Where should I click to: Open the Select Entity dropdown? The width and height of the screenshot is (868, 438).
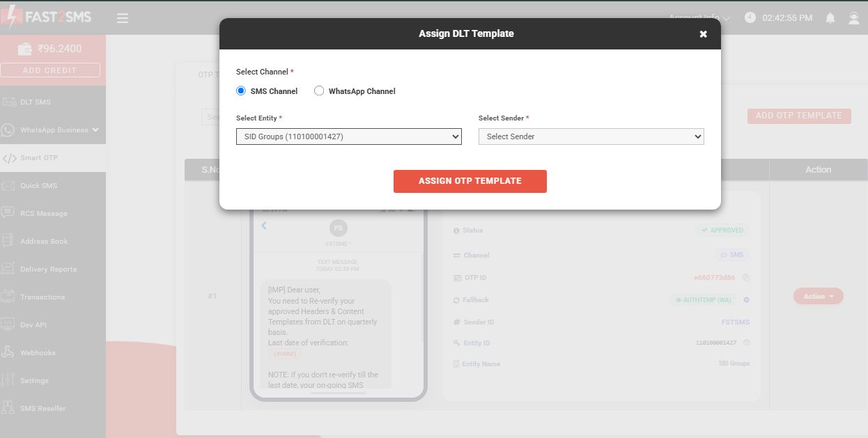coord(348,136)
